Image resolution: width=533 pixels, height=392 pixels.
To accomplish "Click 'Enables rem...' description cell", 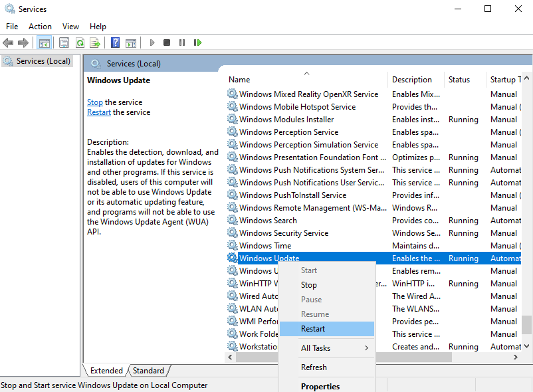I will (416, 270).
